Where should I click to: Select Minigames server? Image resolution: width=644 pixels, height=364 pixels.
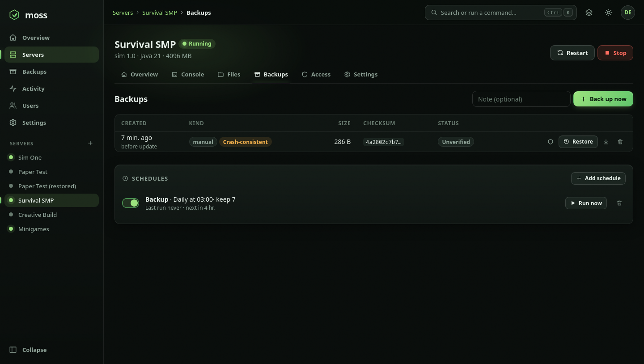(x=51, y=229)
